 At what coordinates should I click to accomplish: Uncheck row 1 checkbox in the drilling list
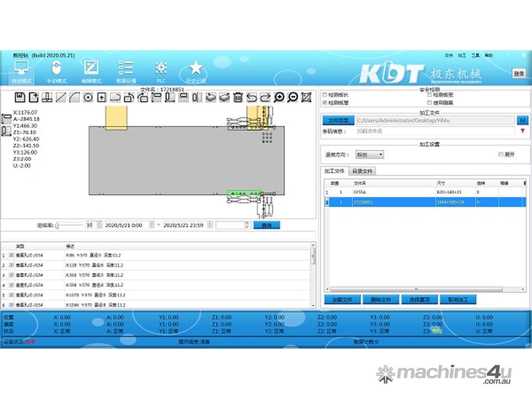(11, 255)
